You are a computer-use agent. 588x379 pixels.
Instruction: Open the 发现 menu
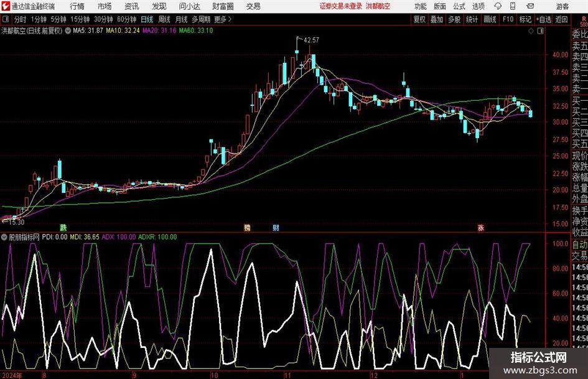click(159, 6)
